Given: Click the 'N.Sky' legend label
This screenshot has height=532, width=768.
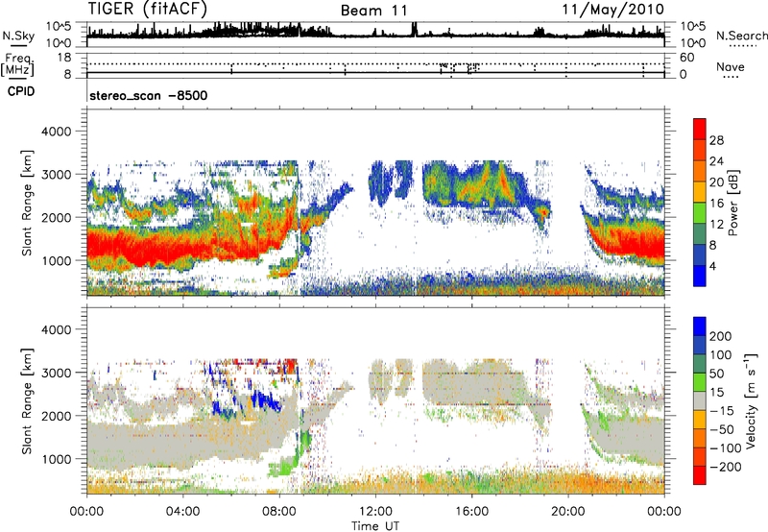Looking at the screenshot, I should pyautogui.click(x=18, y=36).
